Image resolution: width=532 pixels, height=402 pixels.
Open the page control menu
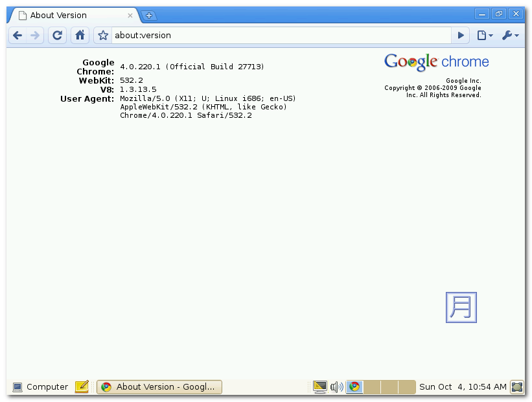485,36
